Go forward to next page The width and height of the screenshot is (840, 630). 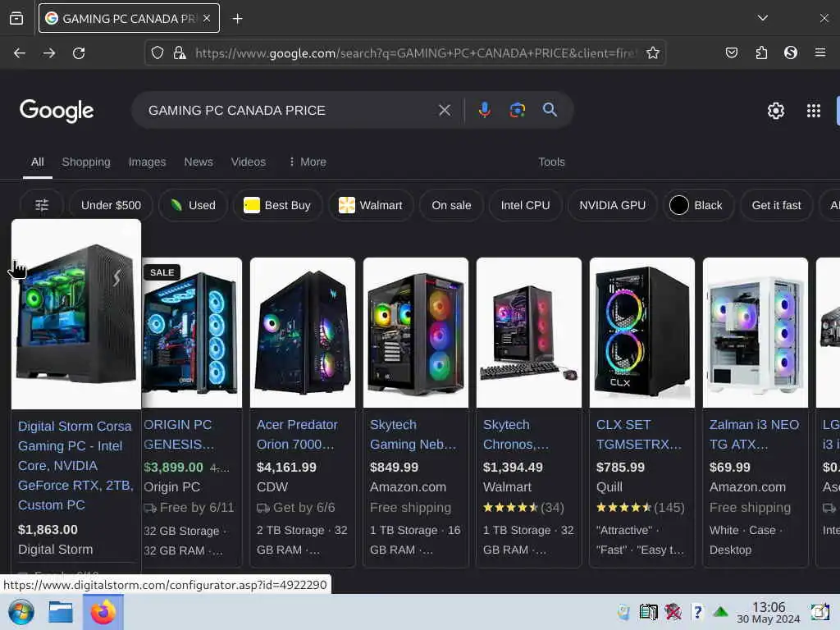[48, 53]
